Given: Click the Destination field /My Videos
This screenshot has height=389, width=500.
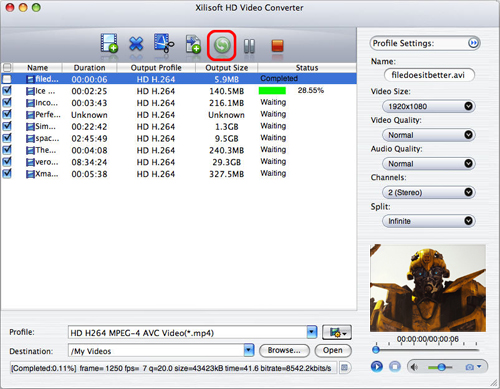Looking at the screenshot, I should pos(156,351).
